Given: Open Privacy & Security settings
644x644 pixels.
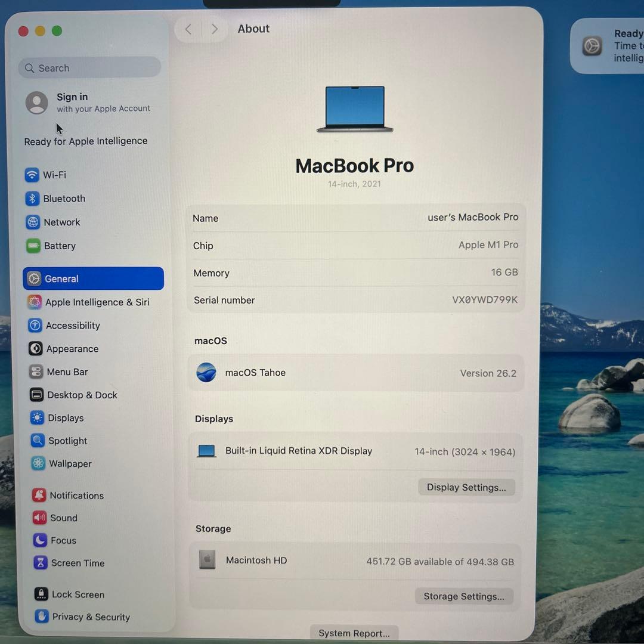Looking at the screenshot, I should tap(91, 617).
